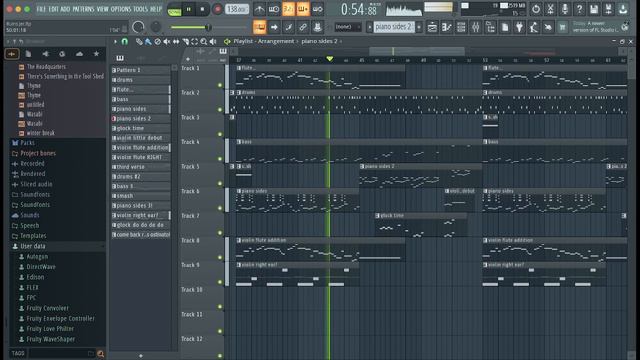
Task: Mute Track 5 with its green dot
Action: [x=220, y=184]
